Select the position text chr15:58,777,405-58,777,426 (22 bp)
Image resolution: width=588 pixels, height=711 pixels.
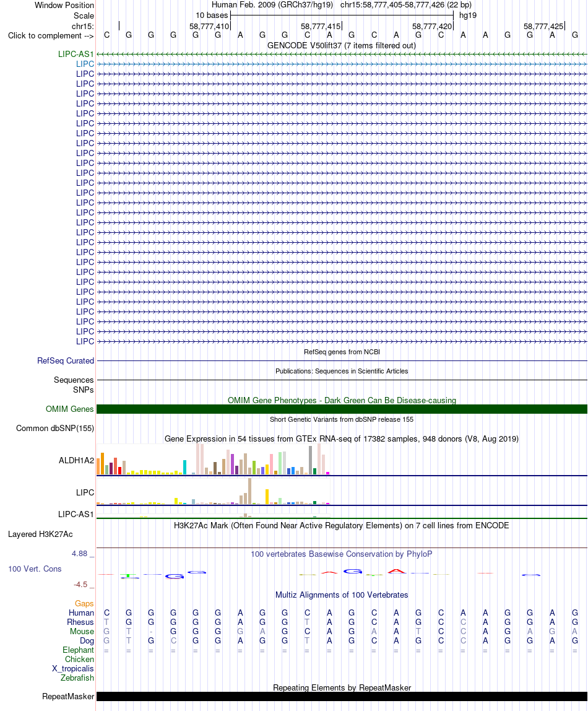point(406,5)
